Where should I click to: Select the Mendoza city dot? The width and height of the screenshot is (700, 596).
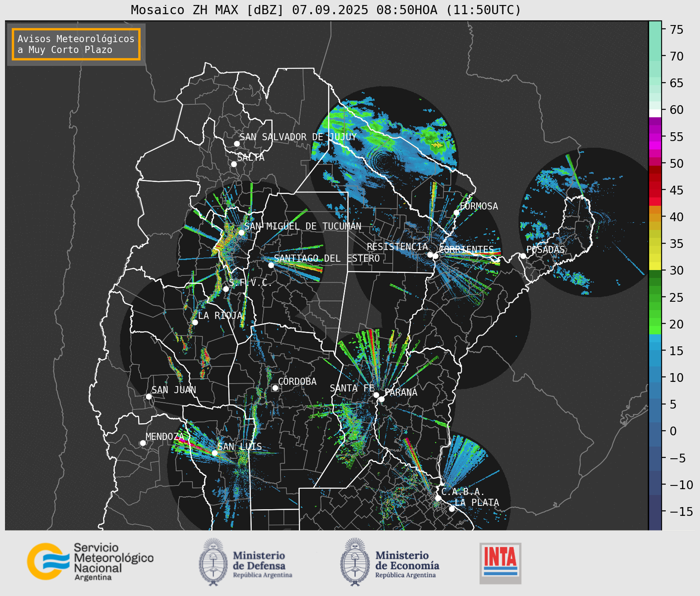[143, 443]
